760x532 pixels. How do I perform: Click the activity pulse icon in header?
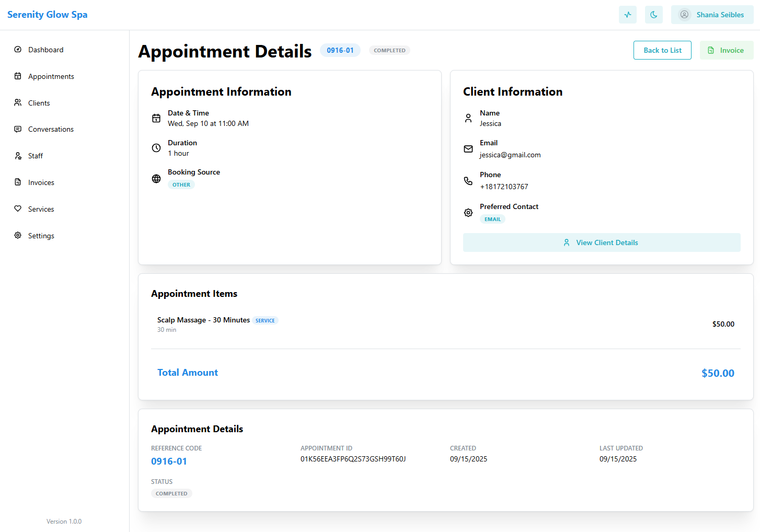click(627, 15)
